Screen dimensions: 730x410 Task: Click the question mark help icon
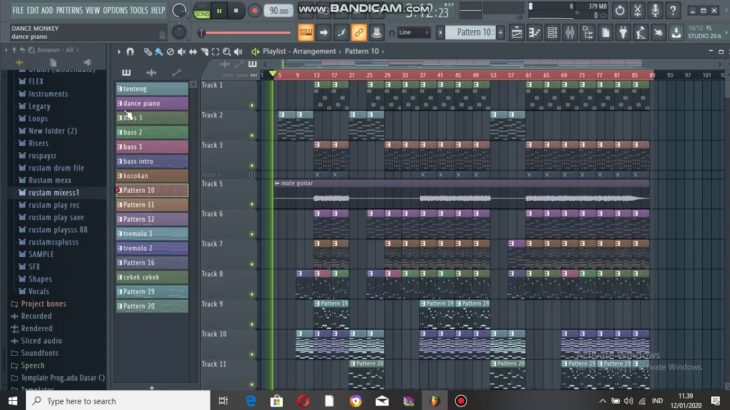(x=673, y=10)
